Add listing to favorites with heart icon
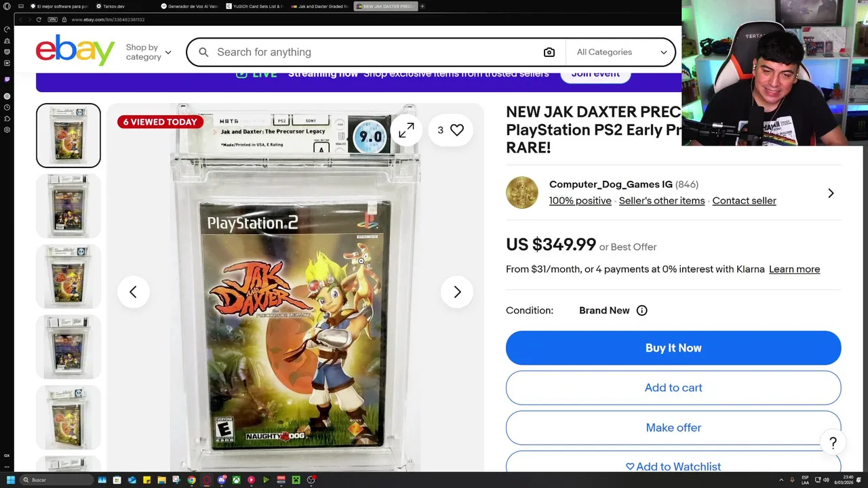This screenshot has height=488, width=868. [457, 130]
